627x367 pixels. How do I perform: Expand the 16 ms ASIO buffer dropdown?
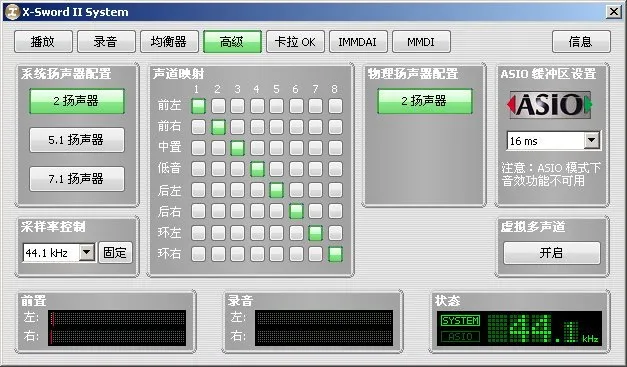(x=591, y=140)
